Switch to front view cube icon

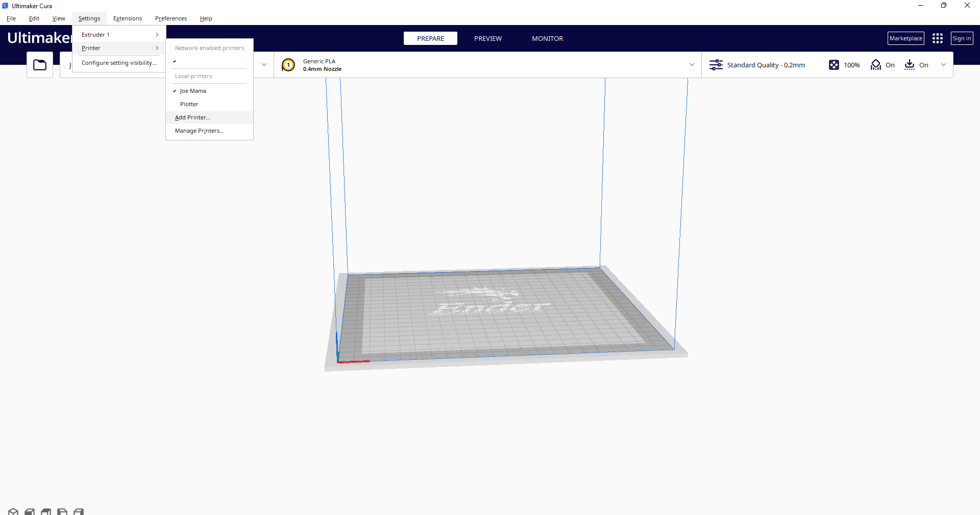pos(30,511)
